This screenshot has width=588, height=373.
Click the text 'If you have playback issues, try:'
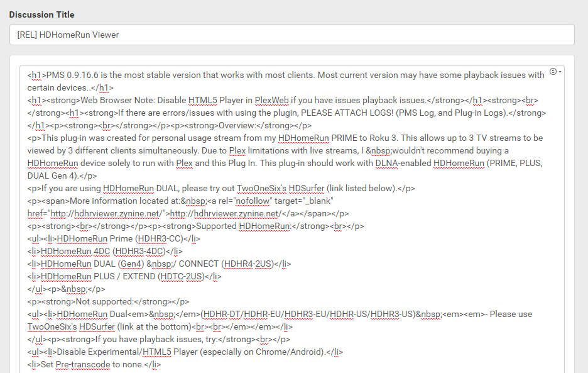(156, 339)
